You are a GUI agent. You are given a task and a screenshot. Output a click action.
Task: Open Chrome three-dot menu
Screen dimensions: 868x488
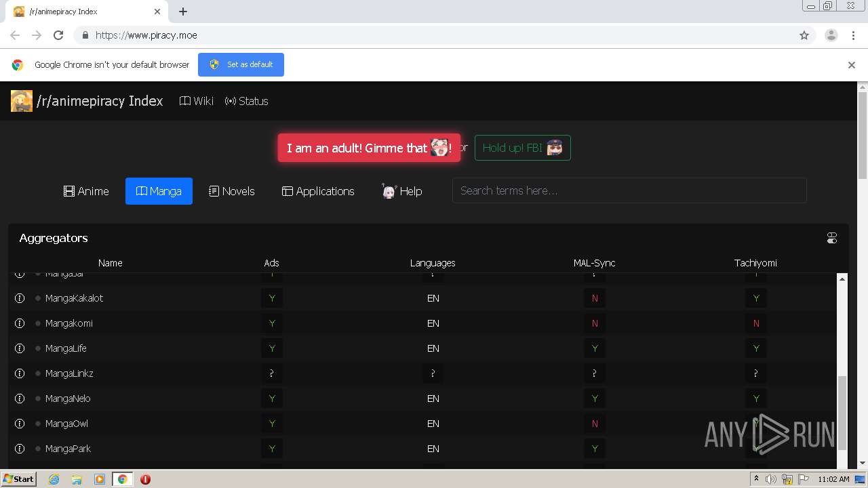point(853,35)
